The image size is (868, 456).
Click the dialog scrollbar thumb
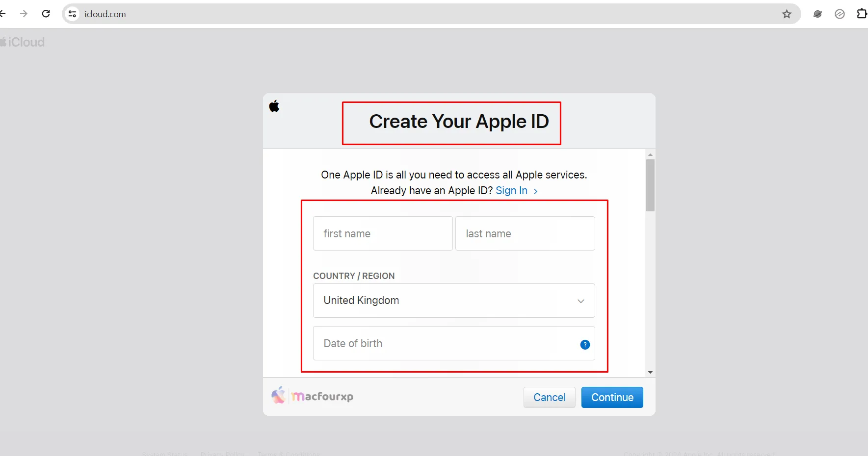651,185
